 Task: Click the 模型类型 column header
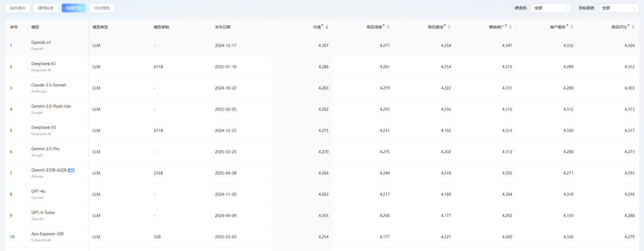coord(100,27)
